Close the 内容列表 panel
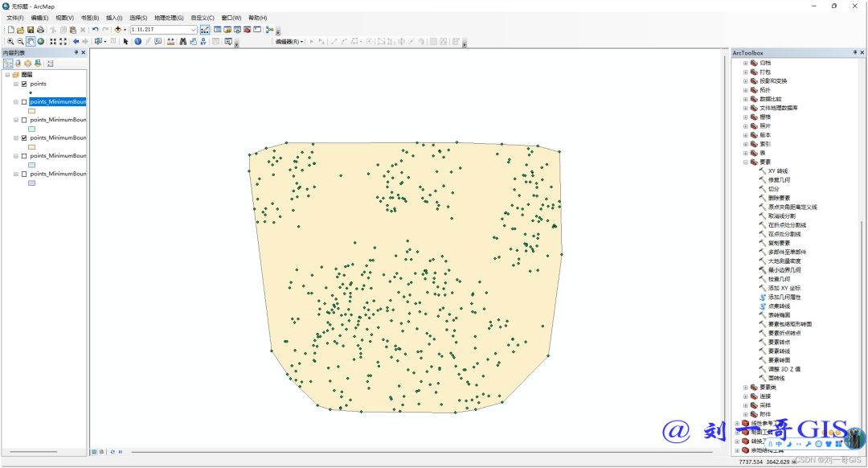 pos(84,52)
